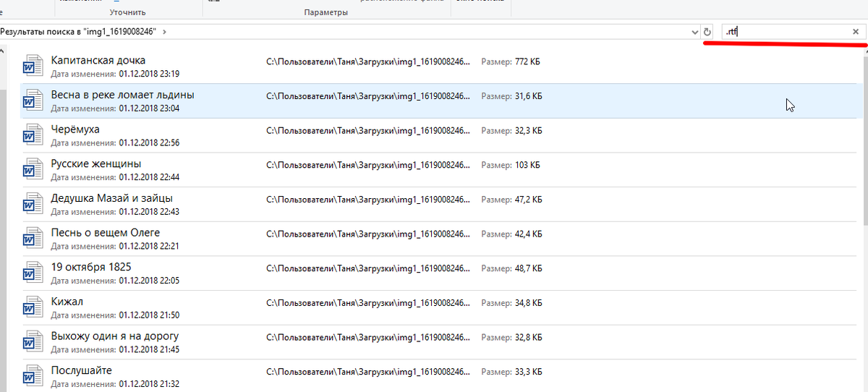Click the size value 47,2 КБ
The height and width of the screenshot is (392, 868).
tap(529, 200)
